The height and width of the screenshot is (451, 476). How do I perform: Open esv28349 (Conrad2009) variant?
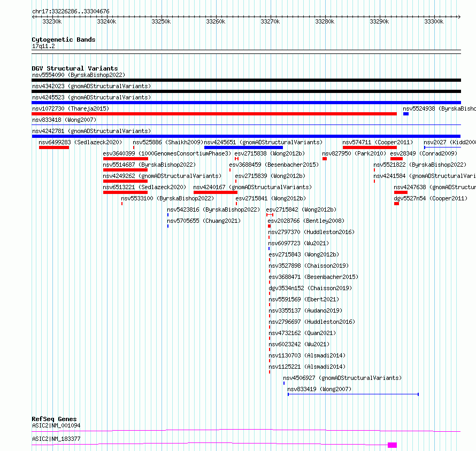click(424, 153)
